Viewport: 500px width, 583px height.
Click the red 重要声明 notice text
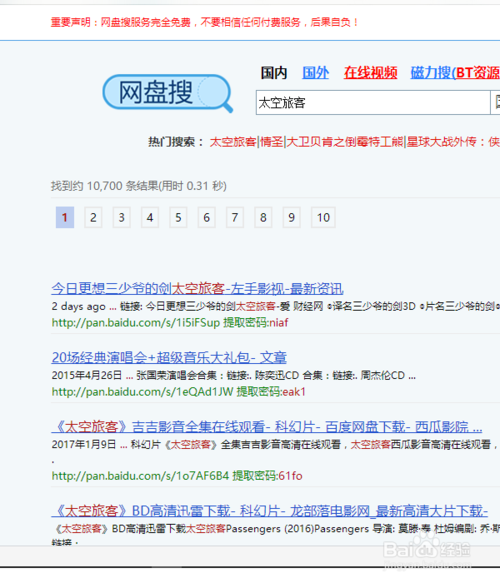click(204, 22)
